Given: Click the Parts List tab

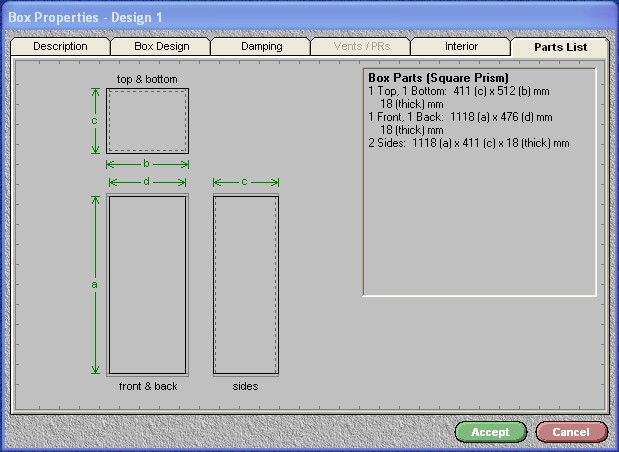Looking at the screenshot, I should coord(558,48).
